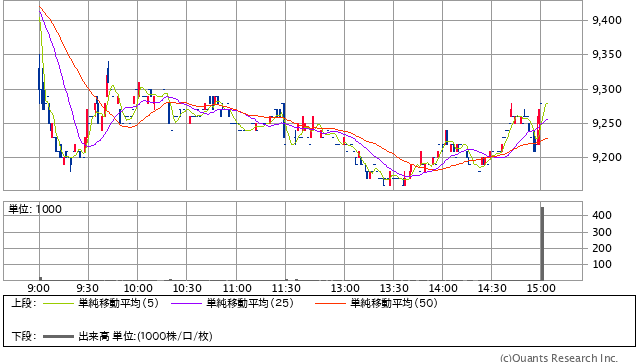Click the 200 volume axis label

tap(602, 248)
